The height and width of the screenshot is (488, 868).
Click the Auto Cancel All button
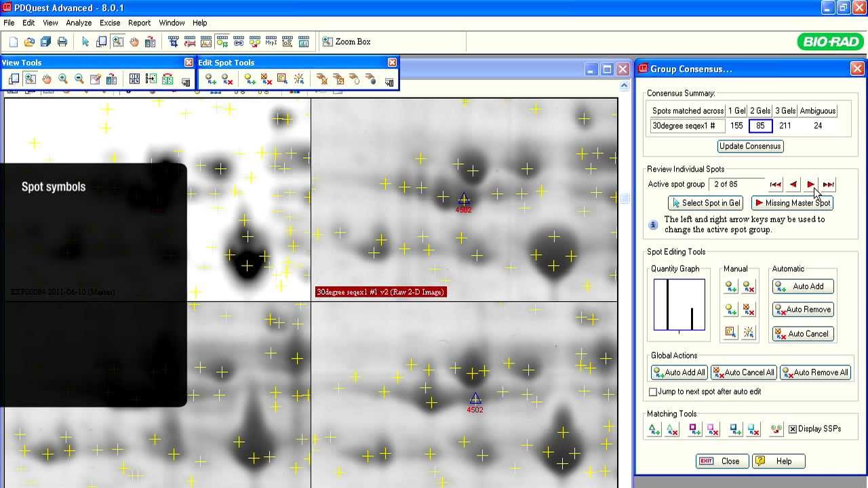coord(743,373)
